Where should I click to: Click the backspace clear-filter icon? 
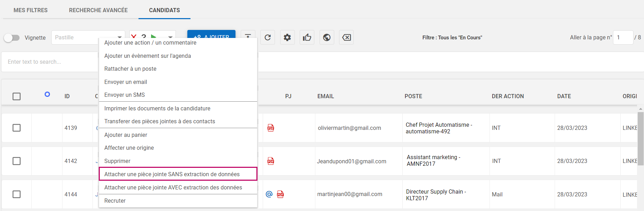[346, 37]
